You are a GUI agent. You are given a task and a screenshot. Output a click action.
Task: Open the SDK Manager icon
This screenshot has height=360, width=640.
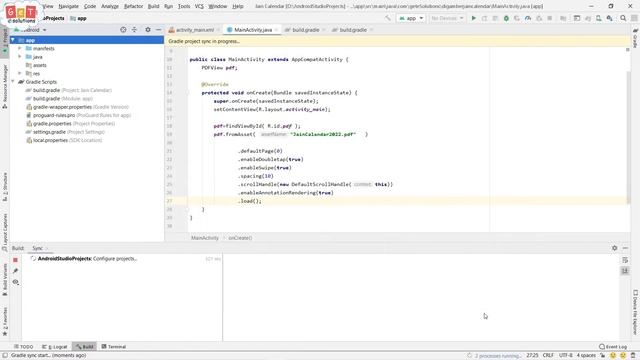pyautogui.click(x=609, y=18)
